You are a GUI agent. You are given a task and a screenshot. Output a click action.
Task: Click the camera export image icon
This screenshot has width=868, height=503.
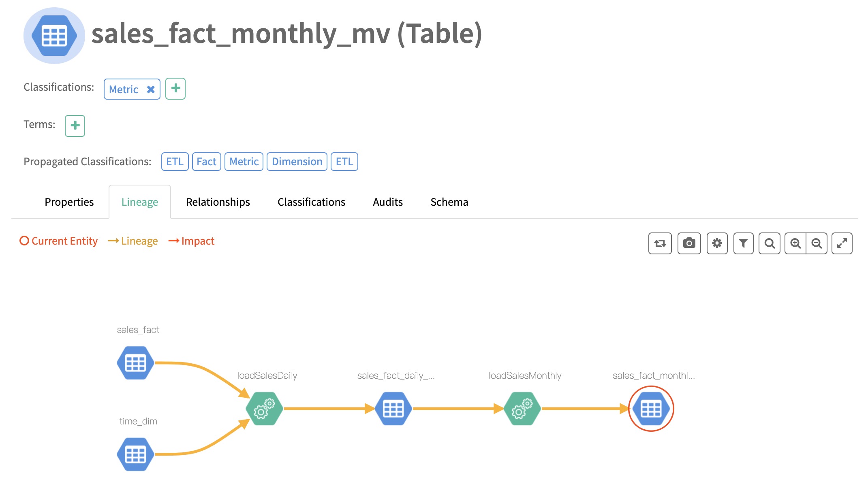[689, 243]
